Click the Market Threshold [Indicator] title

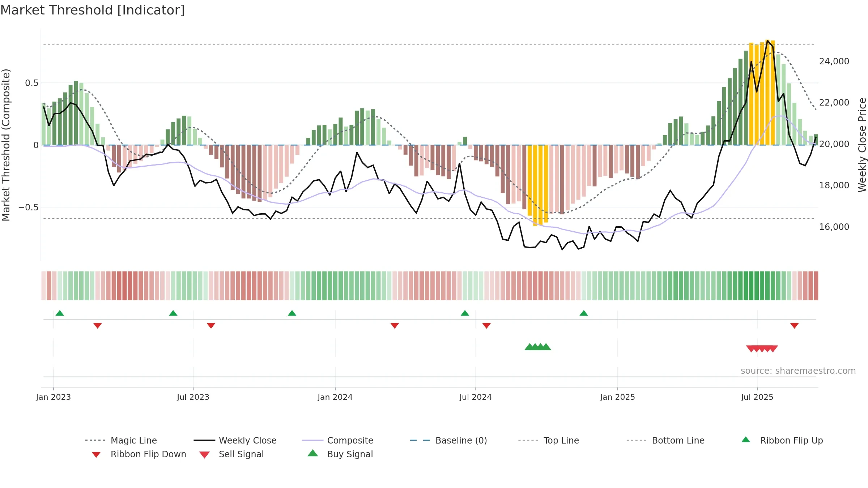(93, 10)
